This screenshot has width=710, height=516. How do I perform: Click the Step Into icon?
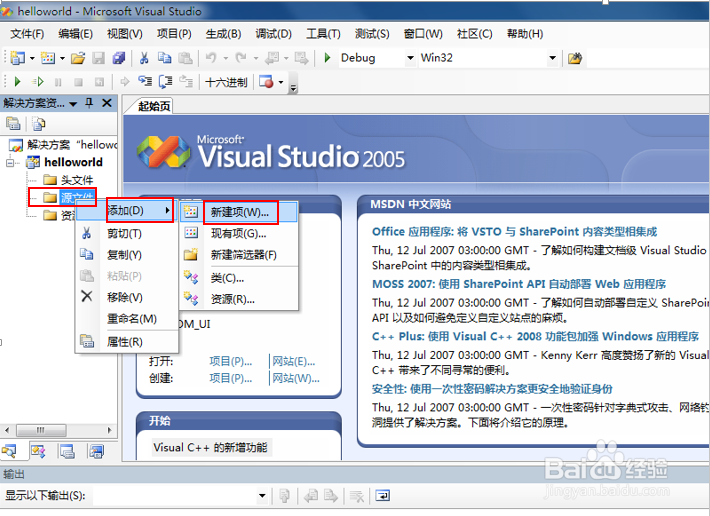[145, 82]
